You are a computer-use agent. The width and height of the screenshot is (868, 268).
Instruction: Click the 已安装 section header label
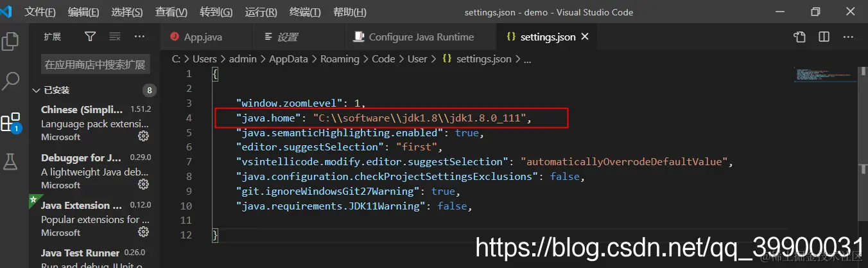point(56,90)
